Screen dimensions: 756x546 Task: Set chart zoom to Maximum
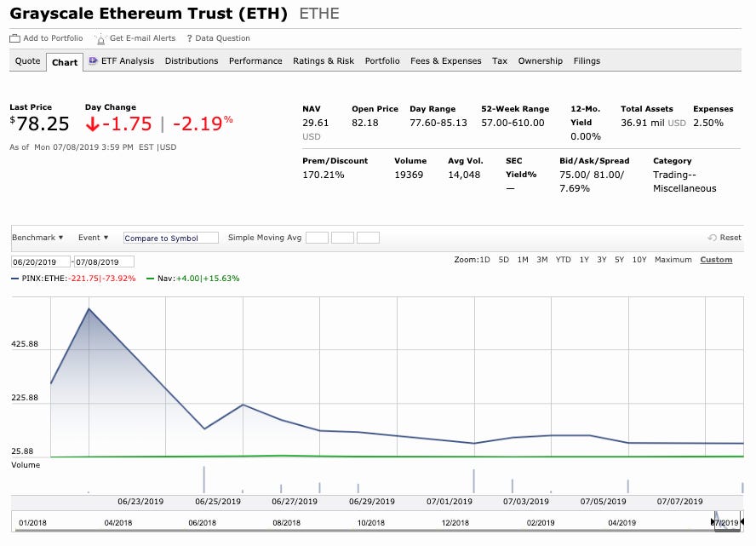(x=673, y=260)
